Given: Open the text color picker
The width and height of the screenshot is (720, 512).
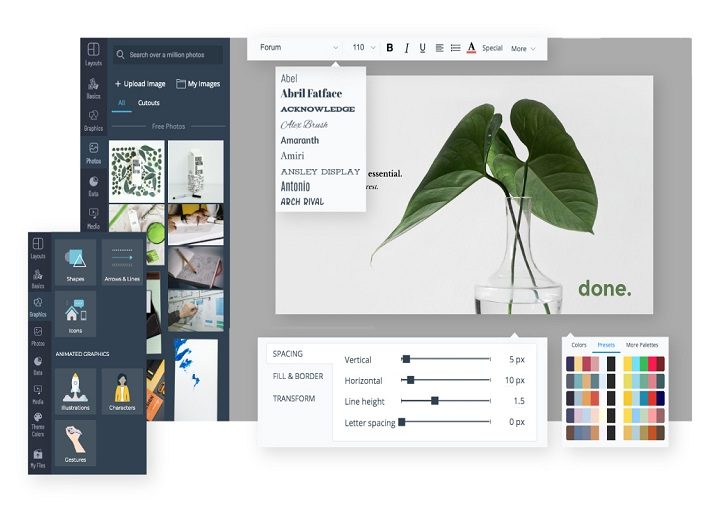Looking at the screenshot, I should click(x=471, y=48).
